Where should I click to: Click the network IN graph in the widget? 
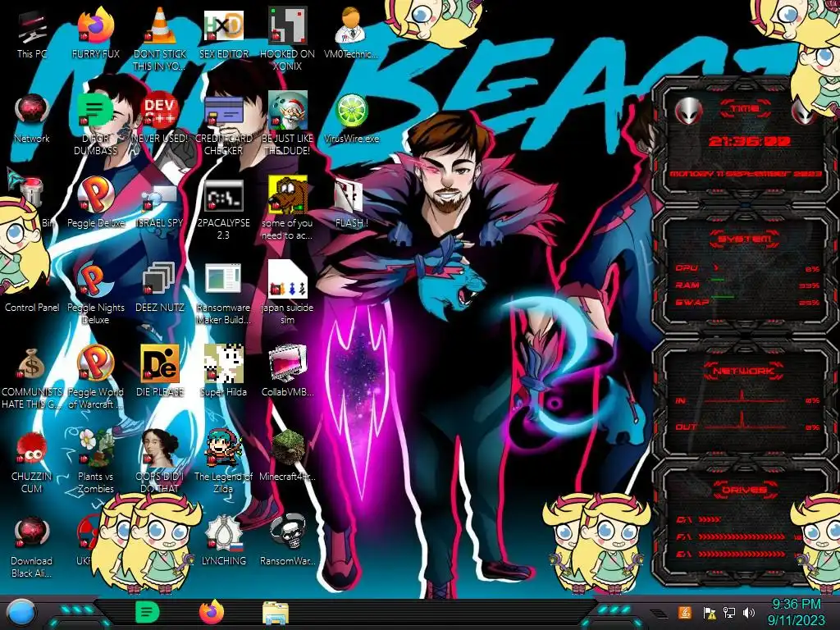745,396
